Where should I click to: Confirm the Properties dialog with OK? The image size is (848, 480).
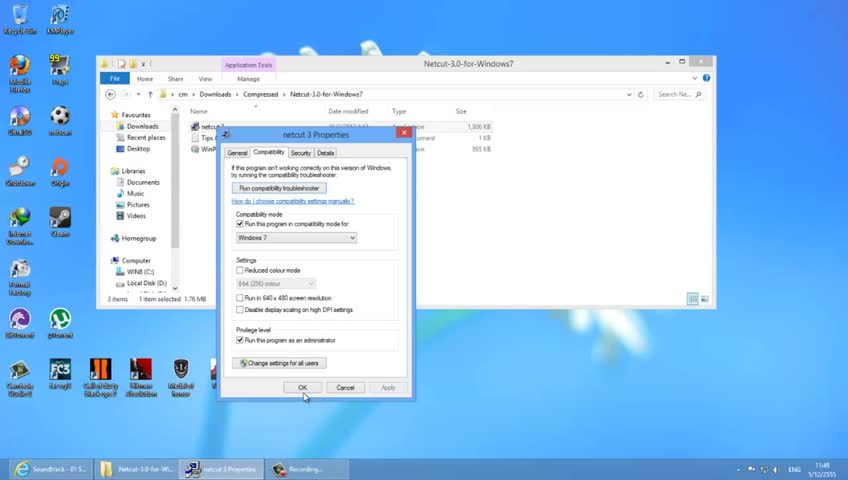pos(302,388)
